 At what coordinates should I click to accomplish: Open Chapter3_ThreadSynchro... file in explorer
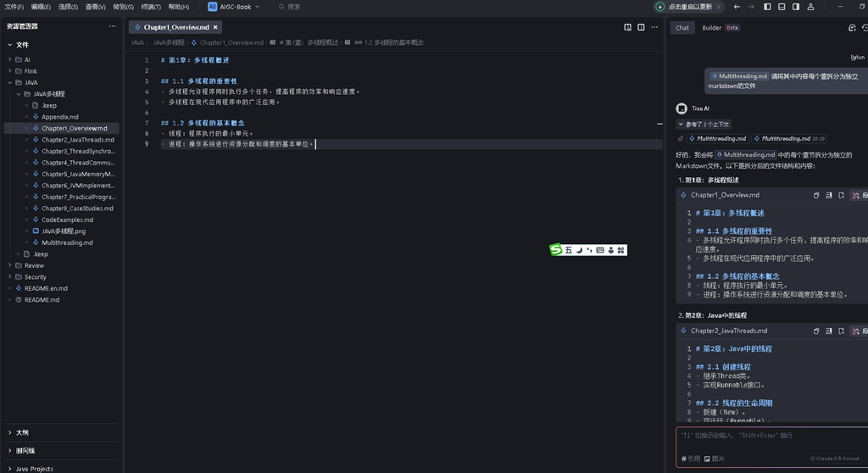pyautogui.click(x=78, y=151)
